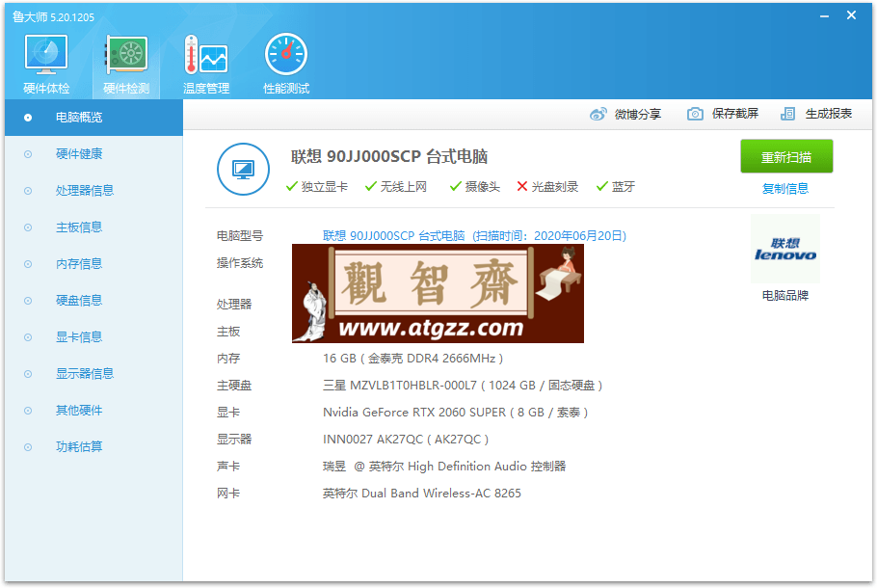Click the radio bullet beside 电脑概览

click(x=28, y=118)
